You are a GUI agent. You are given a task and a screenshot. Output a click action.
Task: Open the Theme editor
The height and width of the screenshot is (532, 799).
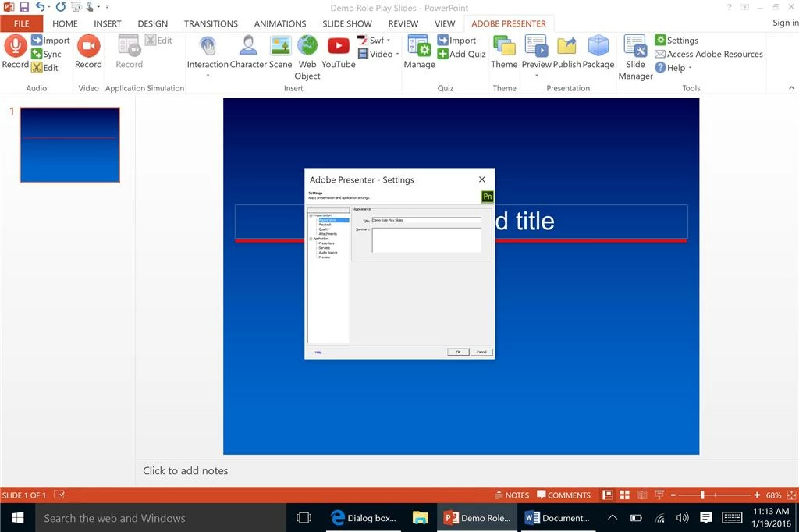coord(504,51)
